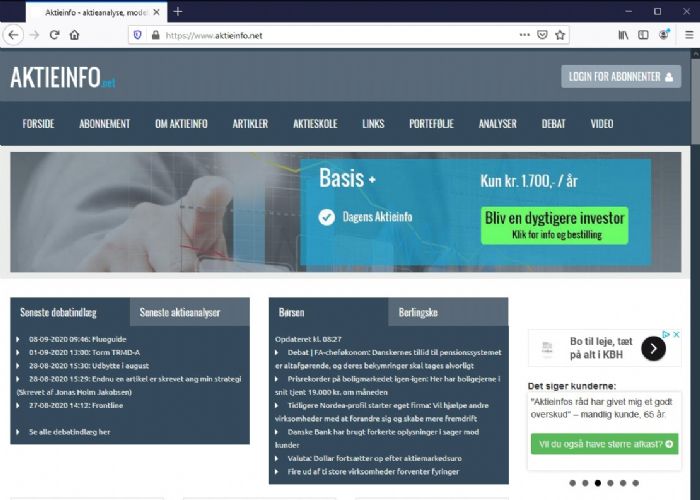The width and height of the screenshot is (700, 500).
Task: Open Prisrekorder på boligmarkedet article
Action: point(387,385)
